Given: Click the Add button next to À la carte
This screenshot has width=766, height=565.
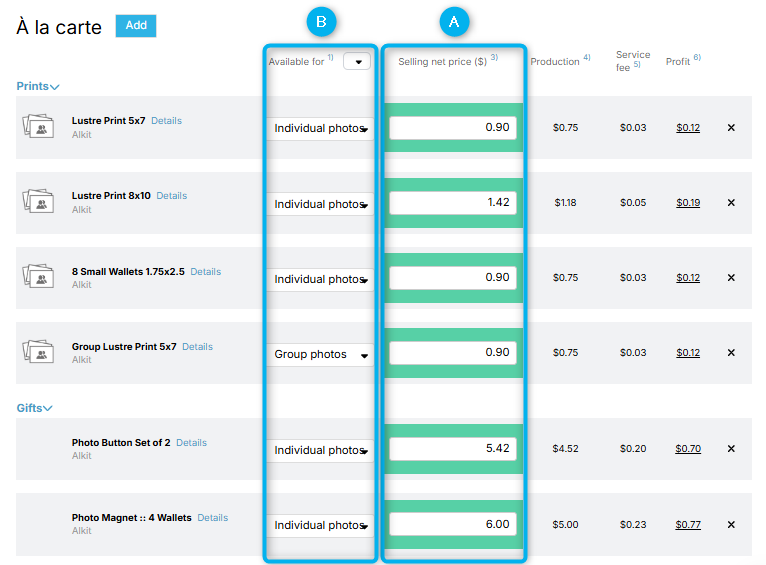Looking at the screenshot, I should click(136, 25).
